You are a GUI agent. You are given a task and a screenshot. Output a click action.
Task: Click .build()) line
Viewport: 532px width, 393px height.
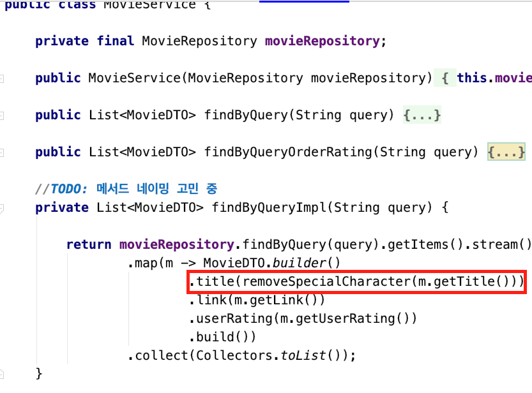[222, 337]
